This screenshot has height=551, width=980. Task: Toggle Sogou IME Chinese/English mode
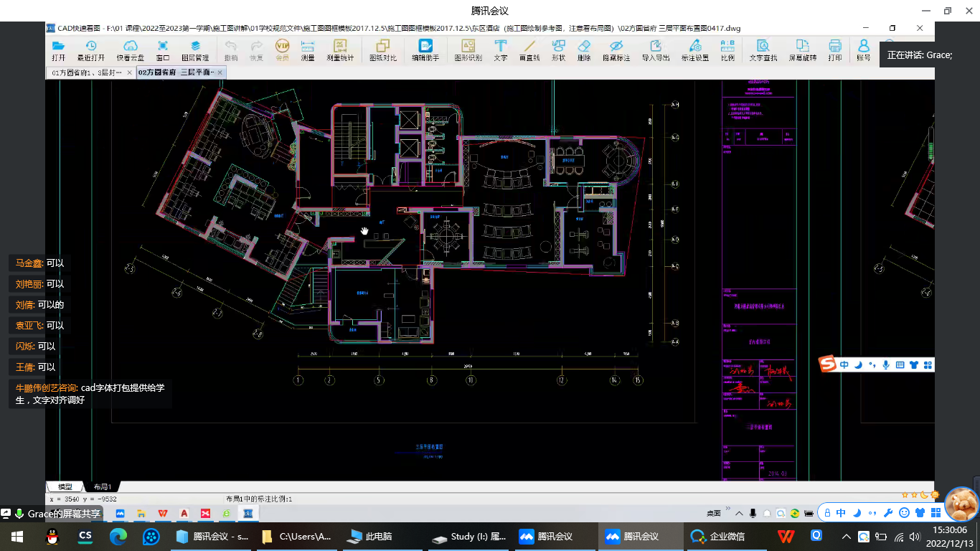point(844,365)
